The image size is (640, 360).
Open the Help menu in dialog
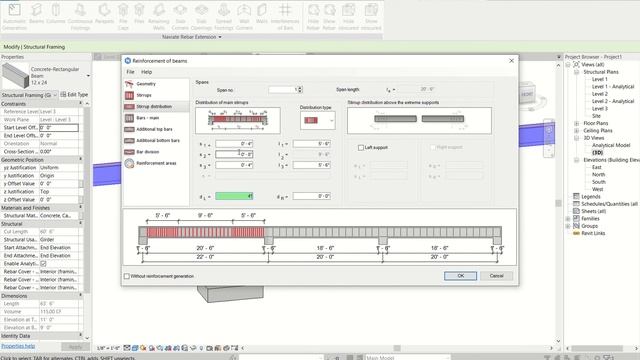click(x=147, y=72)
